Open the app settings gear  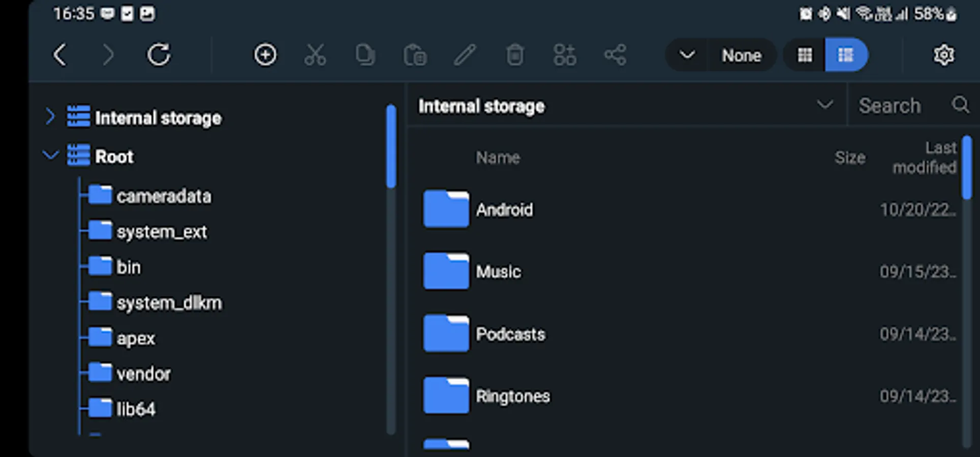pos(944,55)
